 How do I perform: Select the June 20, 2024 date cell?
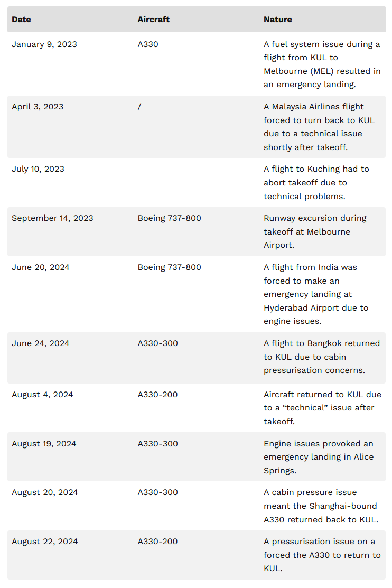(40, 267)
